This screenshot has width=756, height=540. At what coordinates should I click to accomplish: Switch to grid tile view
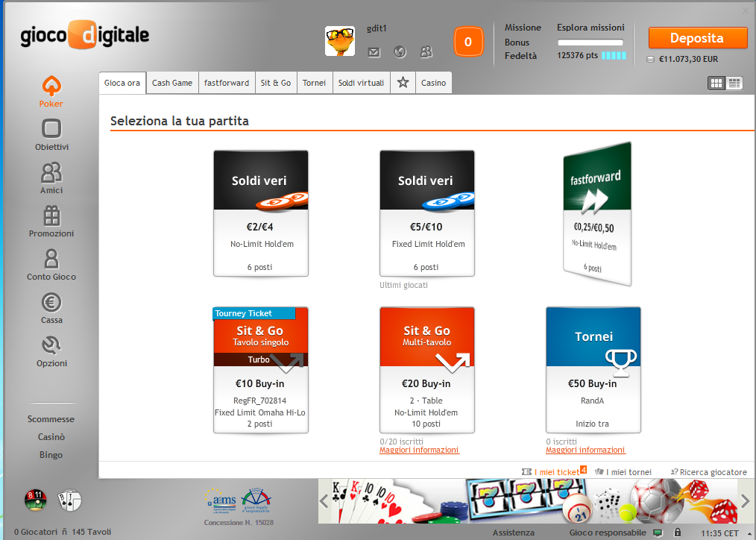click(716, 84)
